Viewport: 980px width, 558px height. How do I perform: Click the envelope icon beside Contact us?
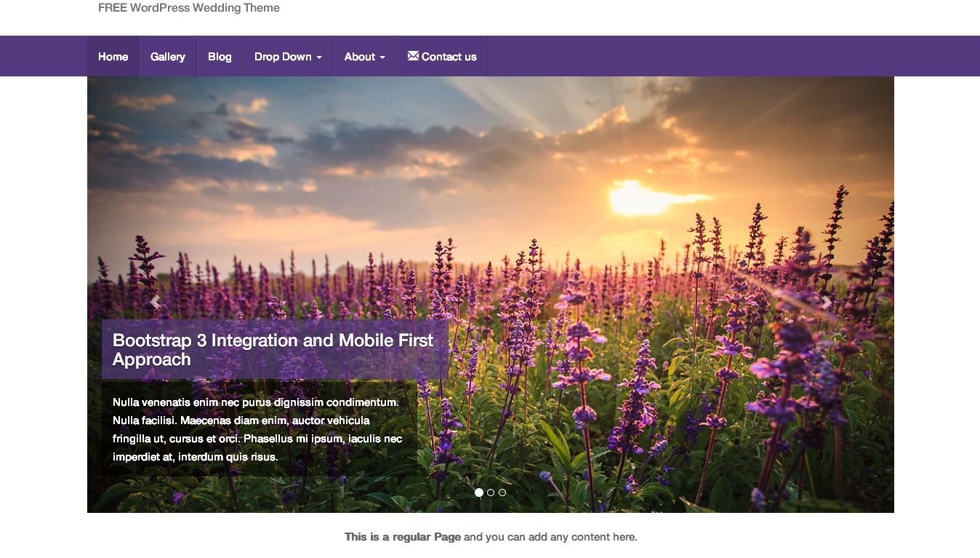[x=413, y=56]
